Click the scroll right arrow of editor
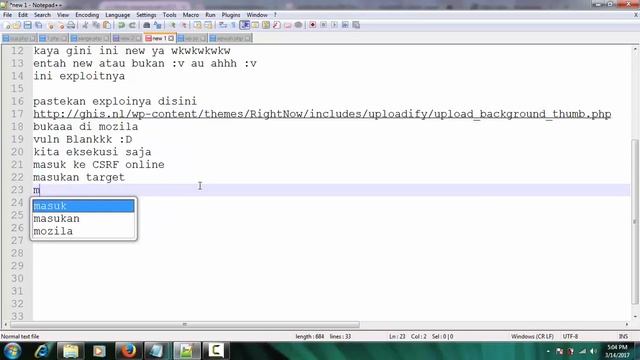This screenshot has width=640, height=360. click(627, 324)
